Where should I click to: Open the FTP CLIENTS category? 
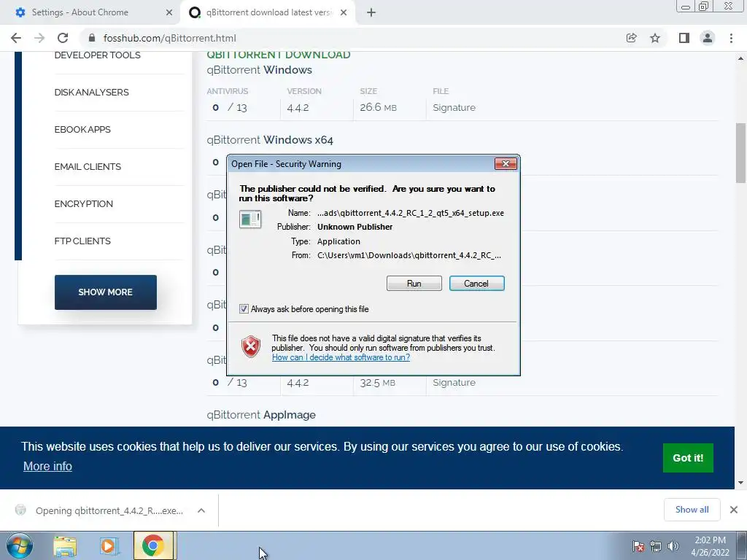tap(82, 241)
